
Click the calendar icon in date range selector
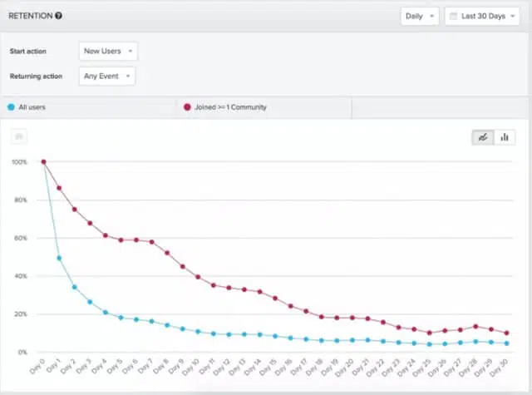[455, 17]
